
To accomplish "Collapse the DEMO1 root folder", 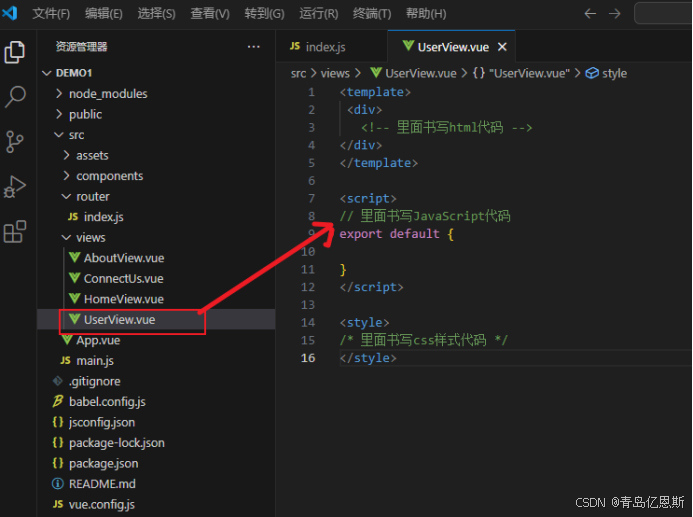I will pos(47,73).
